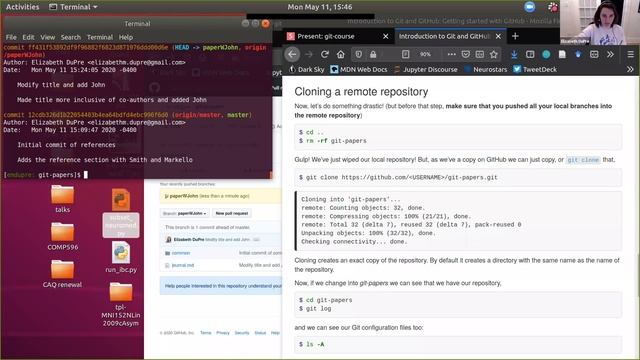Image resolution: width=640 pixels, height=360 pixels.
Task: Go back in Firefox
Action: (292, 54)
